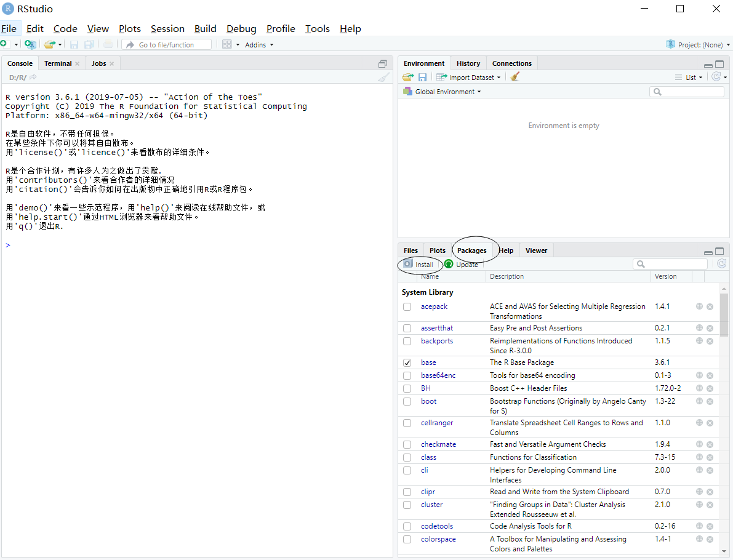733x560 pixels.
Task: Switch to the Files tab
Action: [x=411, y=250]
